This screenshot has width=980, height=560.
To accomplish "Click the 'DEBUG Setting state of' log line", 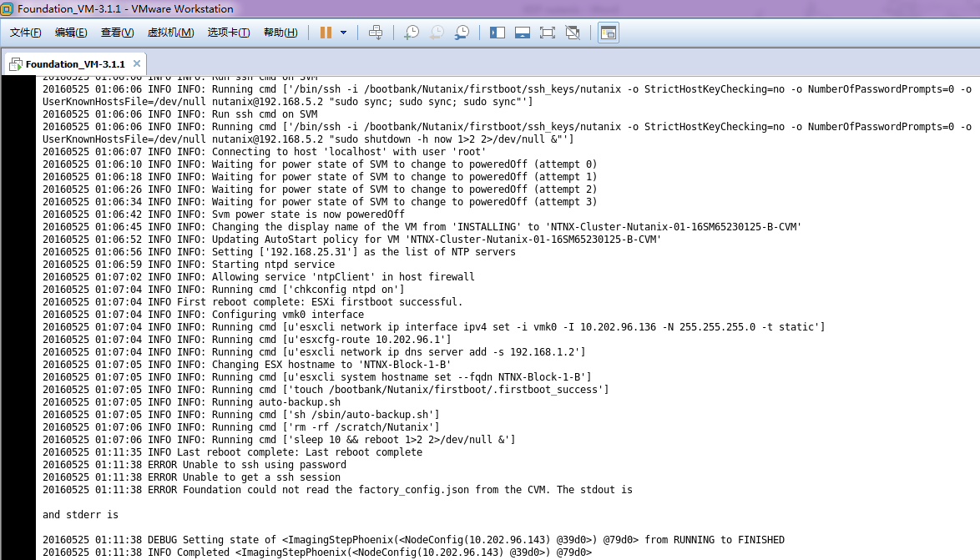I will coord(413,539).
